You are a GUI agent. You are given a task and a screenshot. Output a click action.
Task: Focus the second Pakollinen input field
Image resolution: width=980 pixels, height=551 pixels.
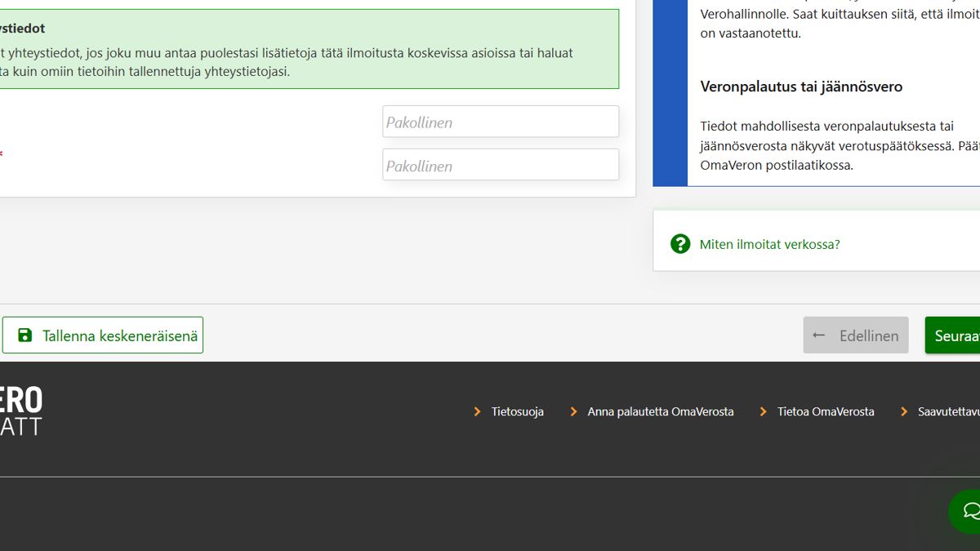(501, 165)
